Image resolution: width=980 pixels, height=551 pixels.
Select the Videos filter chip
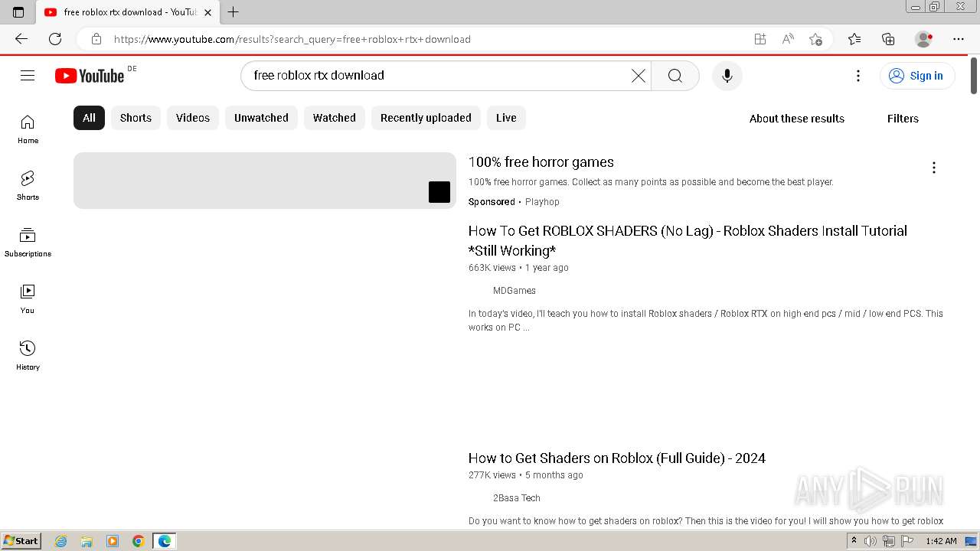(x=193, y=118)
